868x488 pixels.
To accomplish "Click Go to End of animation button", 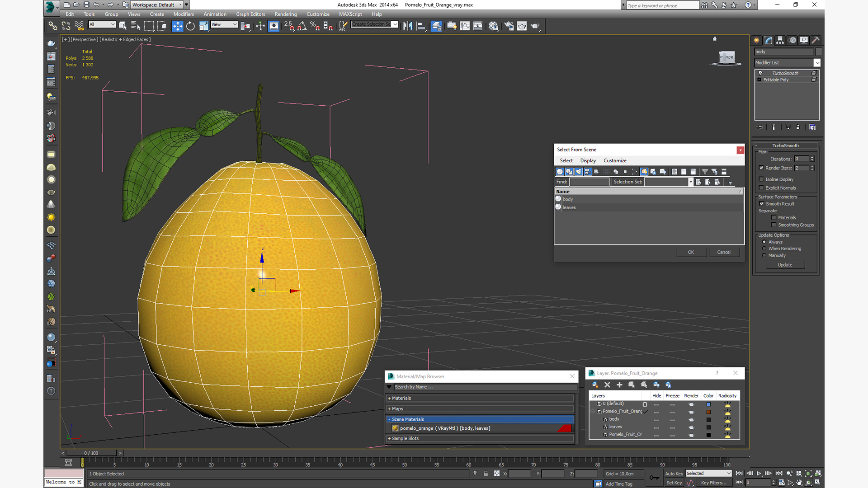I will (x=778, y=473).
